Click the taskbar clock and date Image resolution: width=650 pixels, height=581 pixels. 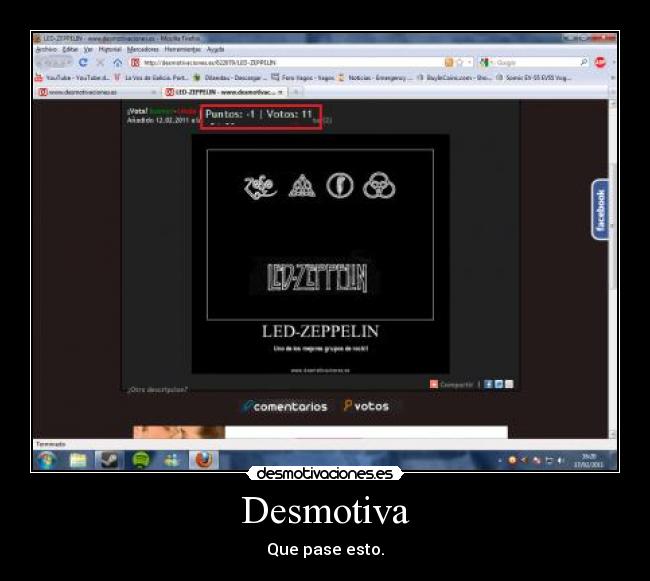coord(589,460)
